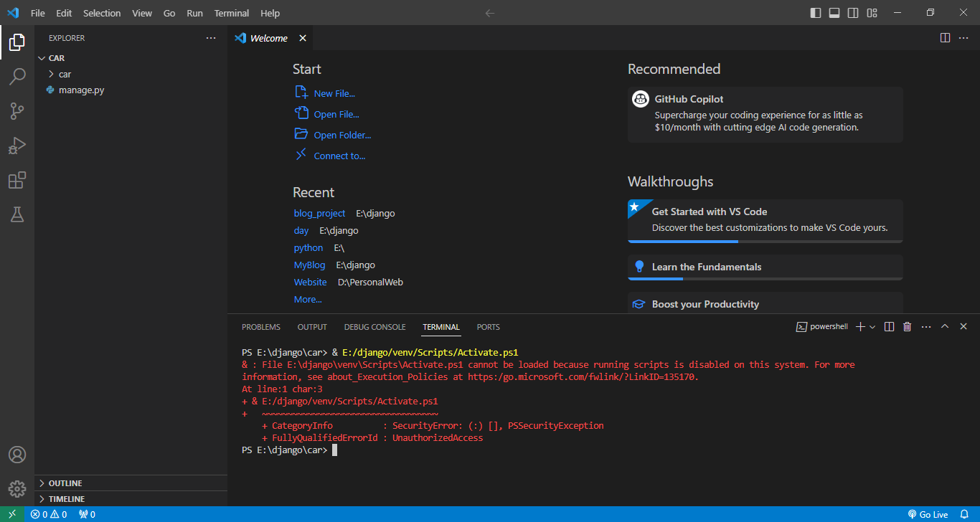Collapse the CAR root folder
This screenshot has height=522, width=980.
(x=131, y=58)
